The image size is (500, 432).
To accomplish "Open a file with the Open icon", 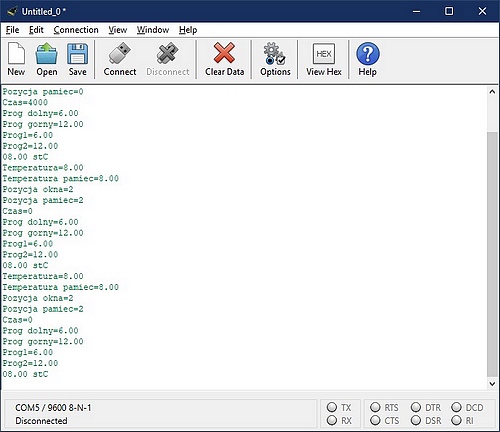I will pyautogui.click(x=47, y=59).
